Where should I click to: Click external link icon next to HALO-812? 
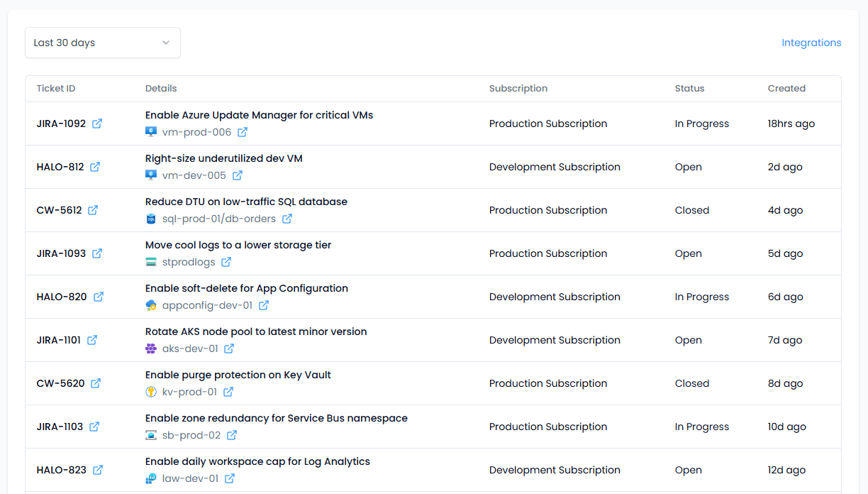(95, 167)
